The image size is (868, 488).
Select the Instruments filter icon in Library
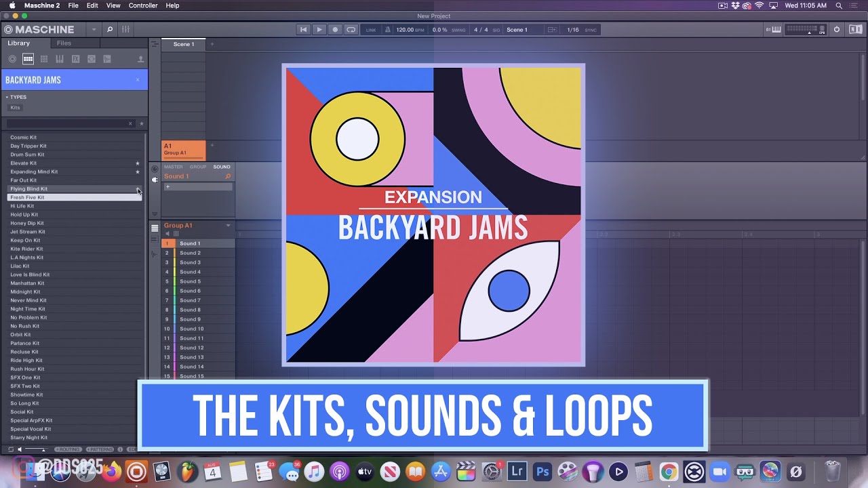pos(60,60)
